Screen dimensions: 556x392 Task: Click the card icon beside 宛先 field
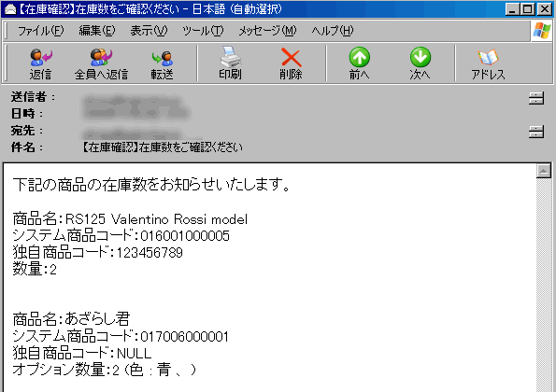click(x=536, y=132)
